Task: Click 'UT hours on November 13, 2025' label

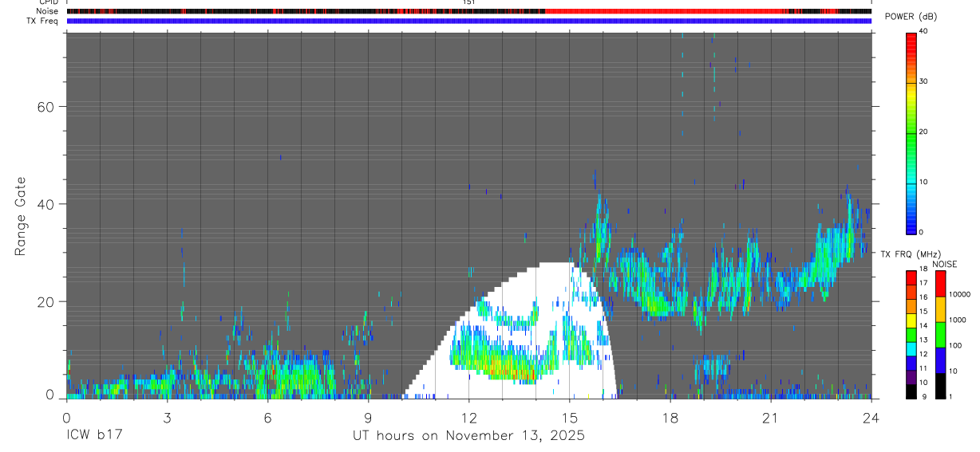Action: (x=469, y=436)
